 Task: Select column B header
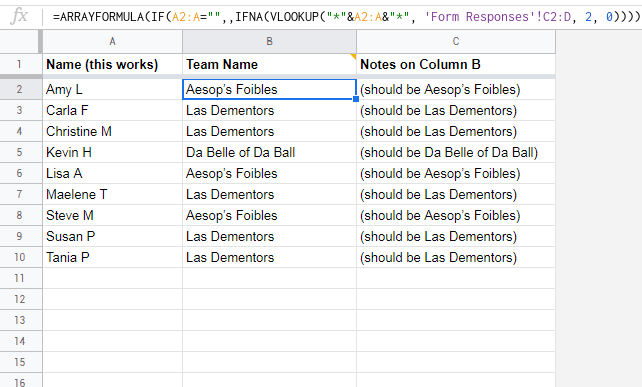269,41
